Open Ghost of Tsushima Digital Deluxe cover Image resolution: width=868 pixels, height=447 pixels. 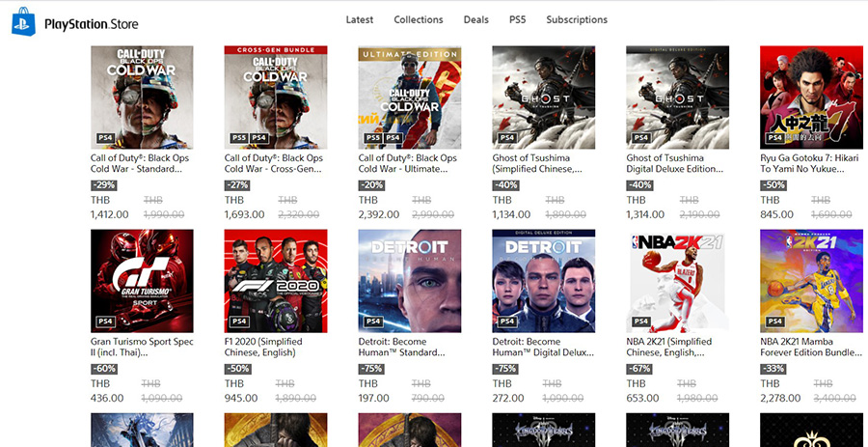point(678,98)
